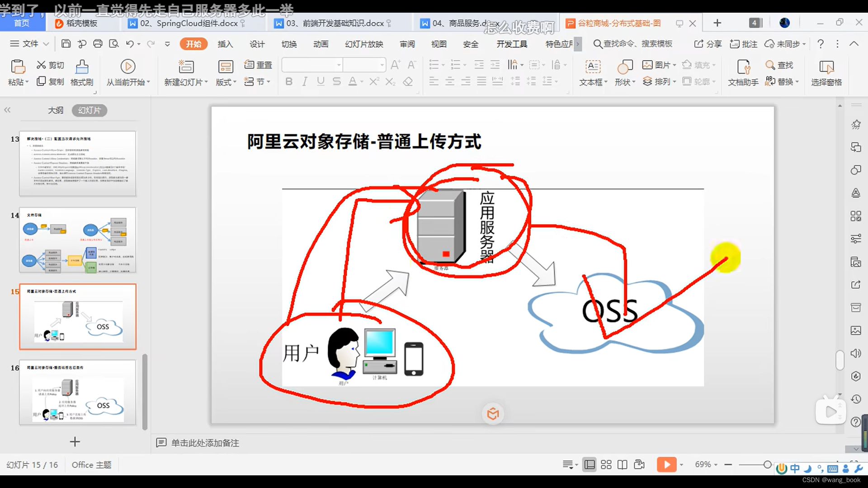Click orange Play slideshow button in status bar
This screenshot has height=488, width=868.
point(667,465)
